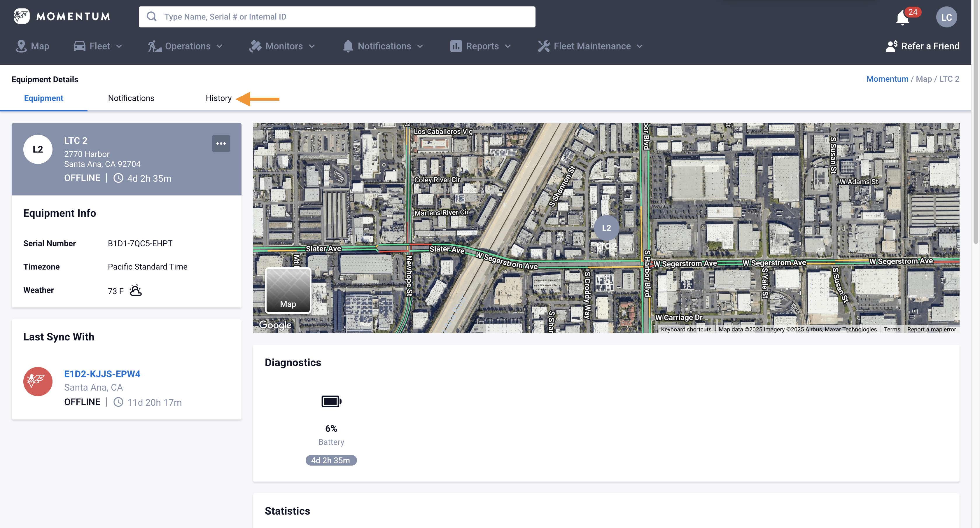
Task: Click the red sync device logo icon
Action: click(x=38, y=381)
